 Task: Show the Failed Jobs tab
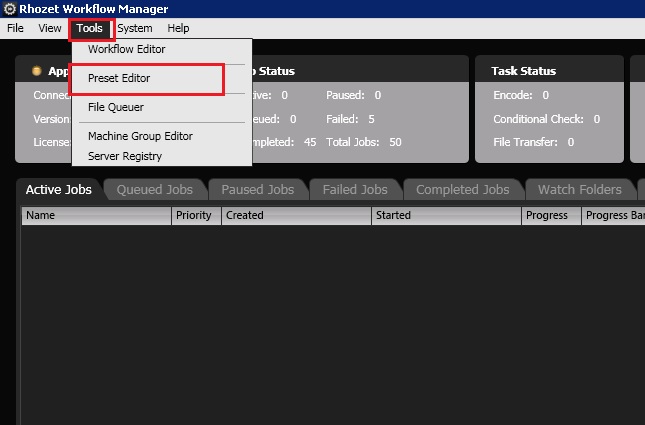pos(355,189)
